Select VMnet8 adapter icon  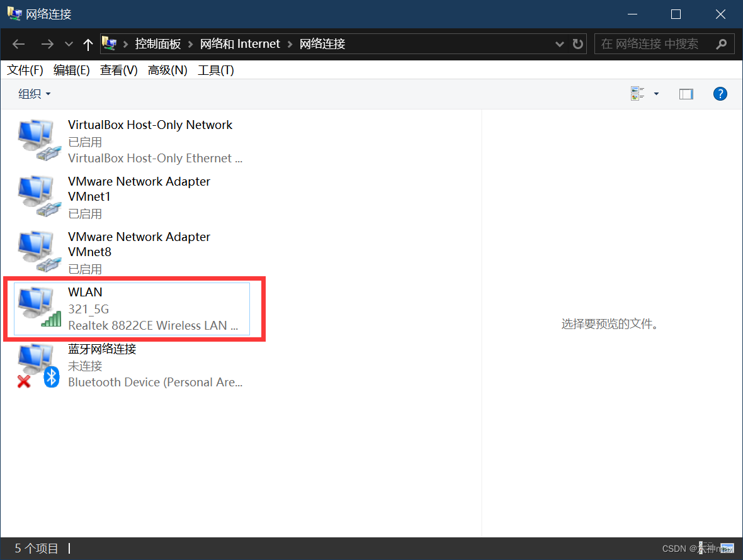39,251
